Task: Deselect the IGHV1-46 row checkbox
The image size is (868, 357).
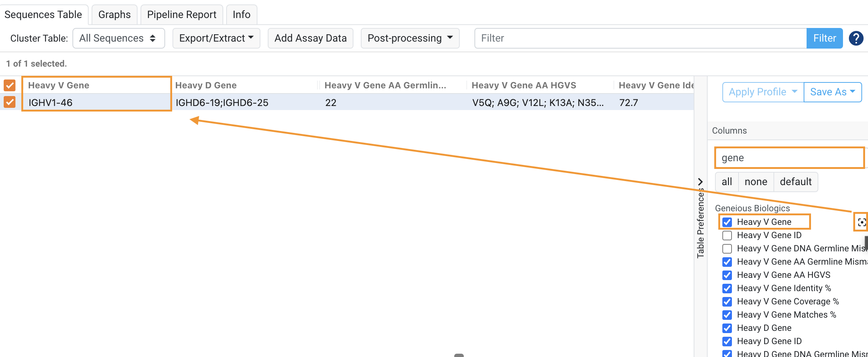Action: tap(9, 102)
